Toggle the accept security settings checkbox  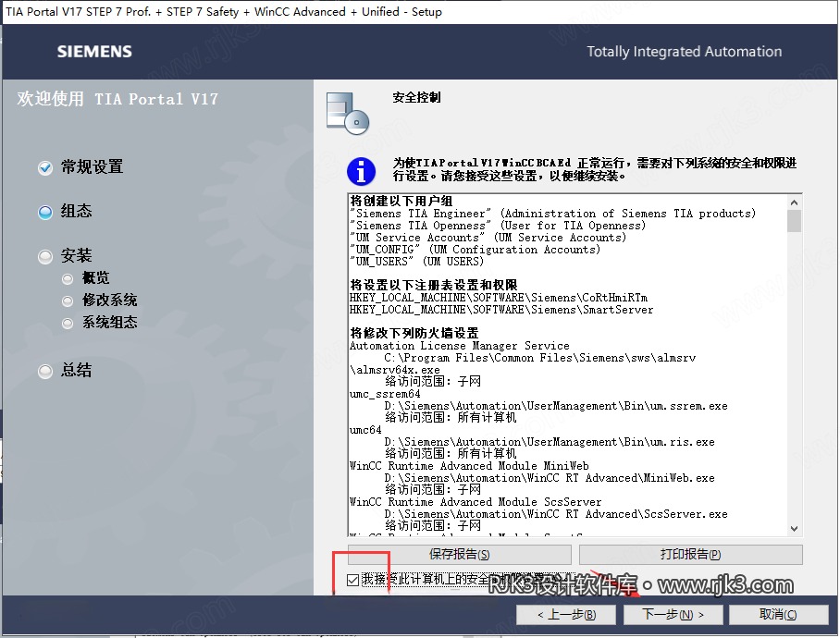(x=353, y=580)
